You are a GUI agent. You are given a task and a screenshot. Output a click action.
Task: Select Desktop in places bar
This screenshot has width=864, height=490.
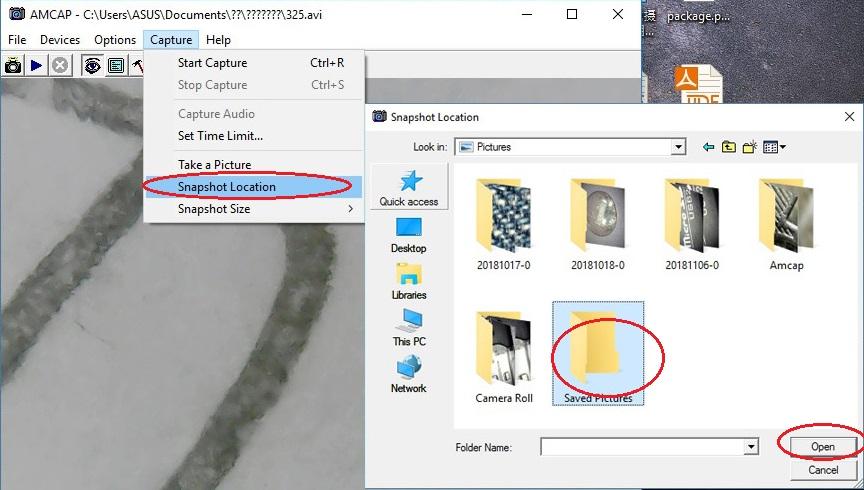click(x=409, y=235)
